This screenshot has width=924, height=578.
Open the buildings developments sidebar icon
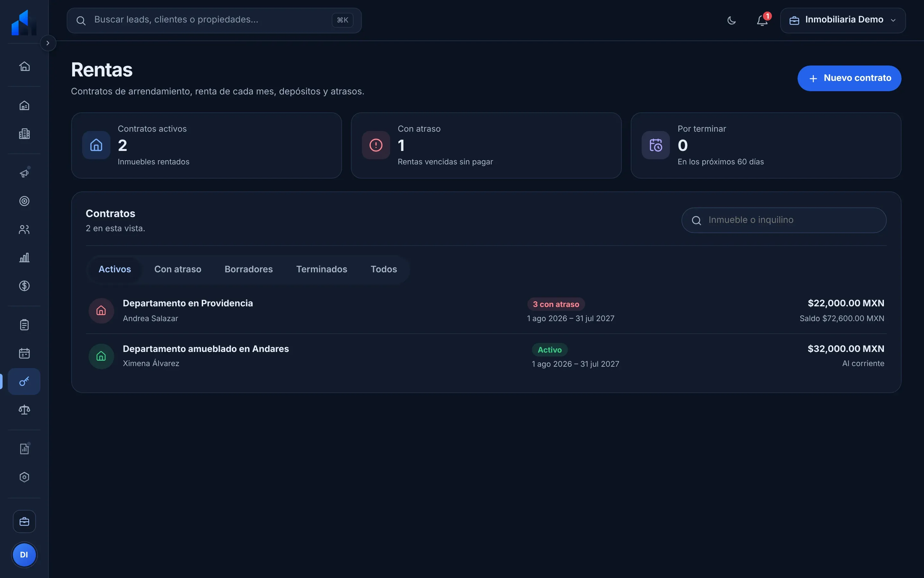(24, 133)
